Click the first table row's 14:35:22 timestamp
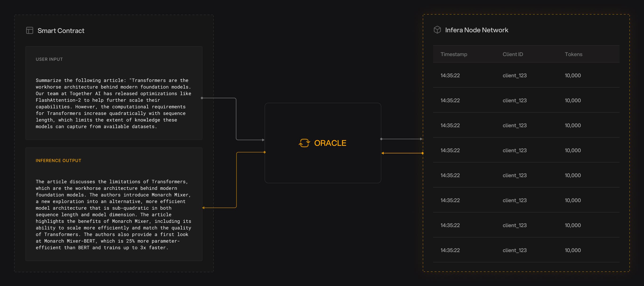 point(450,76)
